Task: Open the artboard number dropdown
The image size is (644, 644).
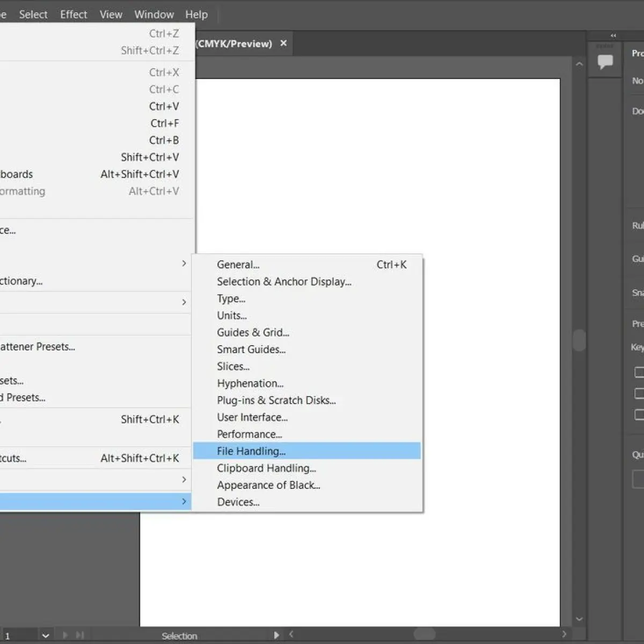Action: [x=46, y=636]
